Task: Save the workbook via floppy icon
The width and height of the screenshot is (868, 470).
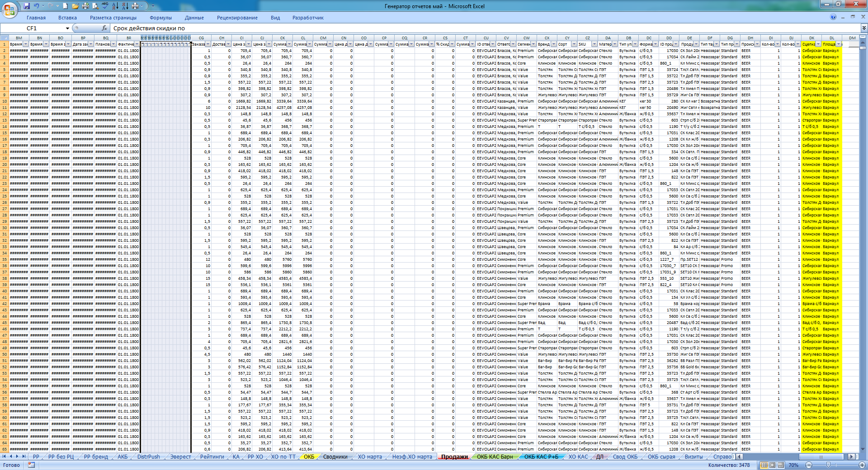Action: [x=27, y=6]
